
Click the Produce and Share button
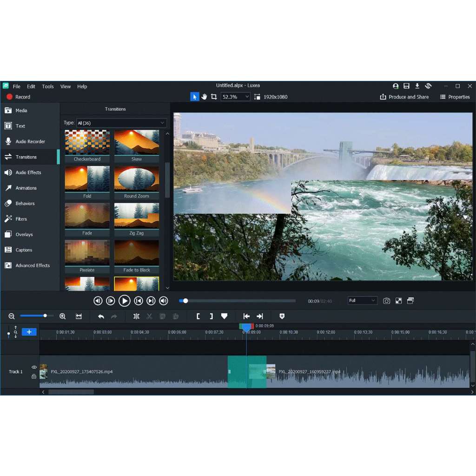pos(404,97)
